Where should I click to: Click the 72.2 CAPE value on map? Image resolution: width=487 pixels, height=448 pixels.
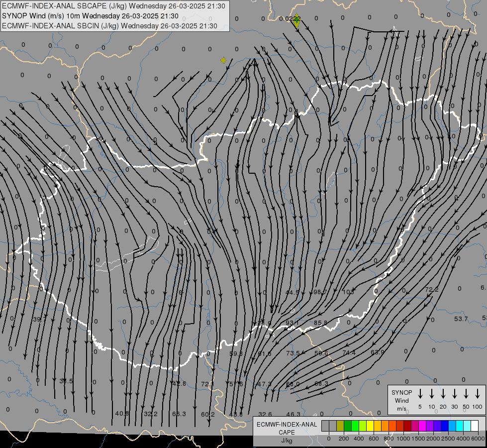(x=432, y=289)
